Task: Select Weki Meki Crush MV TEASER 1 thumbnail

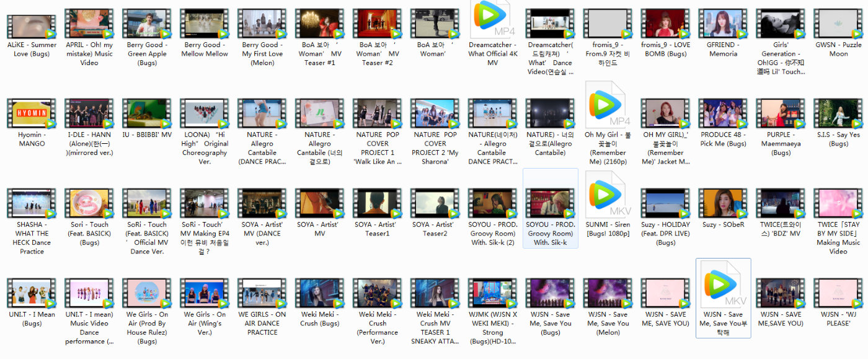Action: point(435,293)
